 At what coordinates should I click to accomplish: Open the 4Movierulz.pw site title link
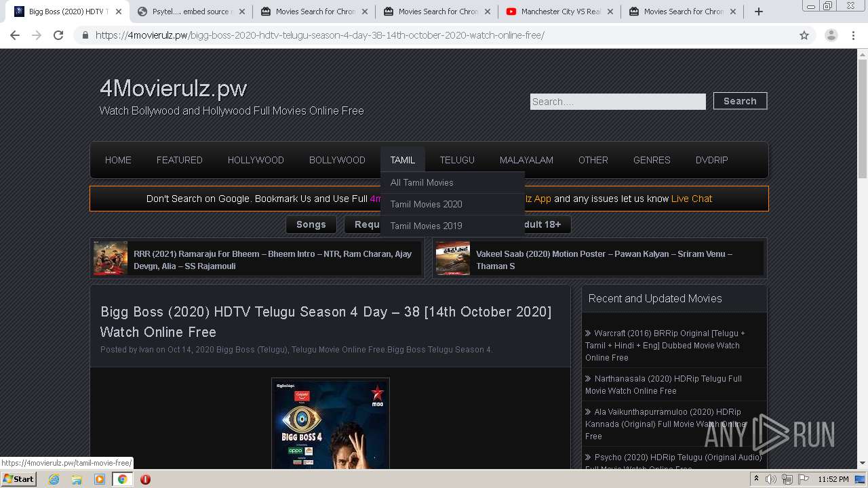point(173,88)
